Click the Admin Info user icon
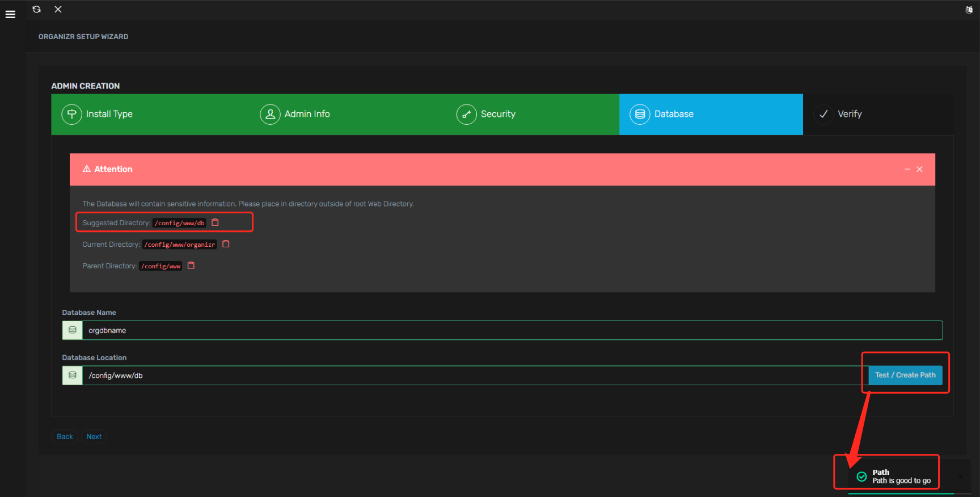980x497 pixels. 270,114
